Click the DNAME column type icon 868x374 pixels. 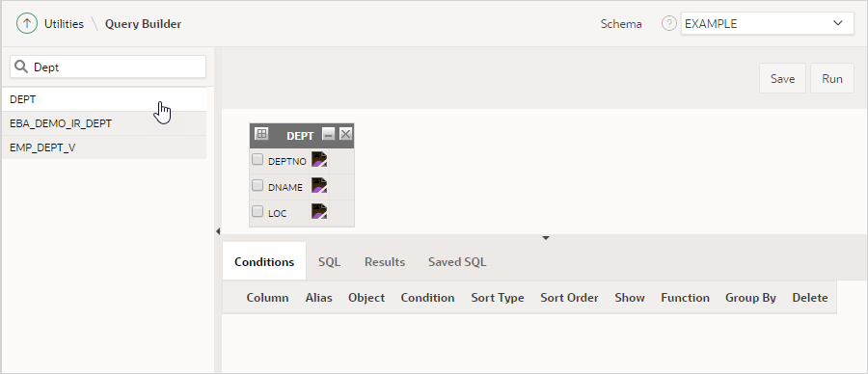pyautogui.click(x=319, y=185)
